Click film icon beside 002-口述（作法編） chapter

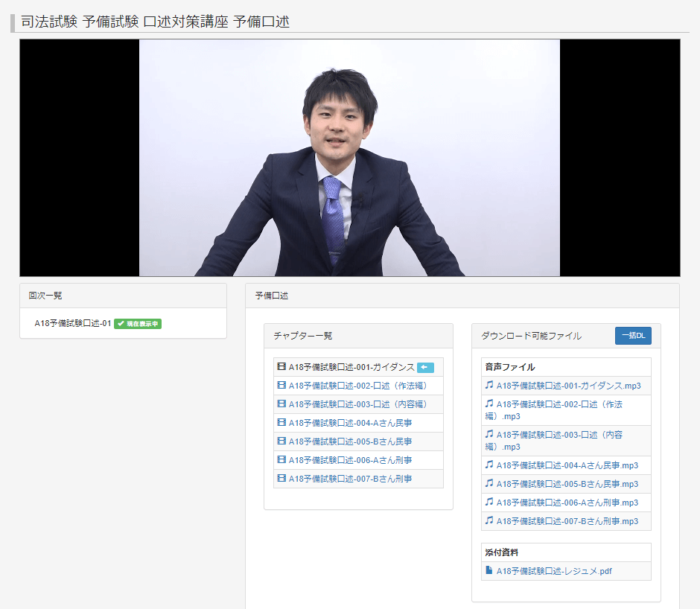click(x=281, y=386)
